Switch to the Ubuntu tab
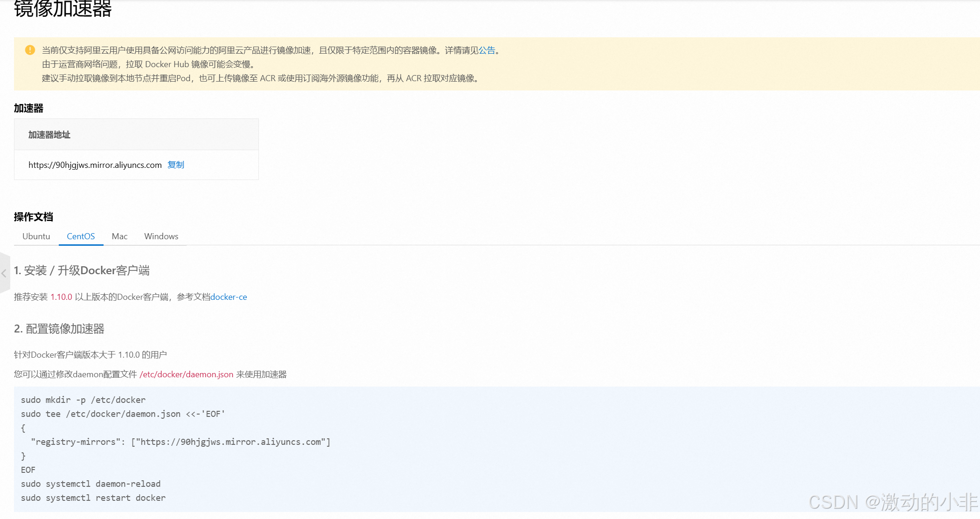Image resolution: width=980 pixels, height=519 pixels. 36,236
